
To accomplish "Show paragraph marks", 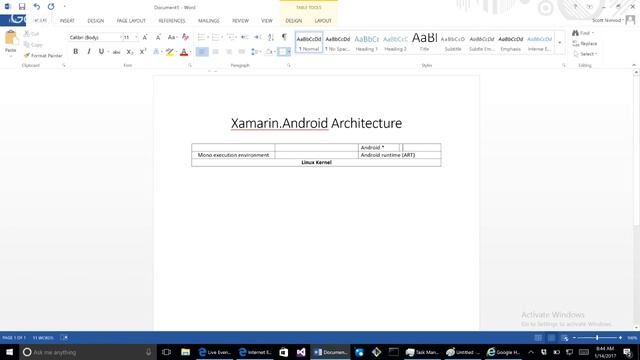I will click(x=284, y=38).
